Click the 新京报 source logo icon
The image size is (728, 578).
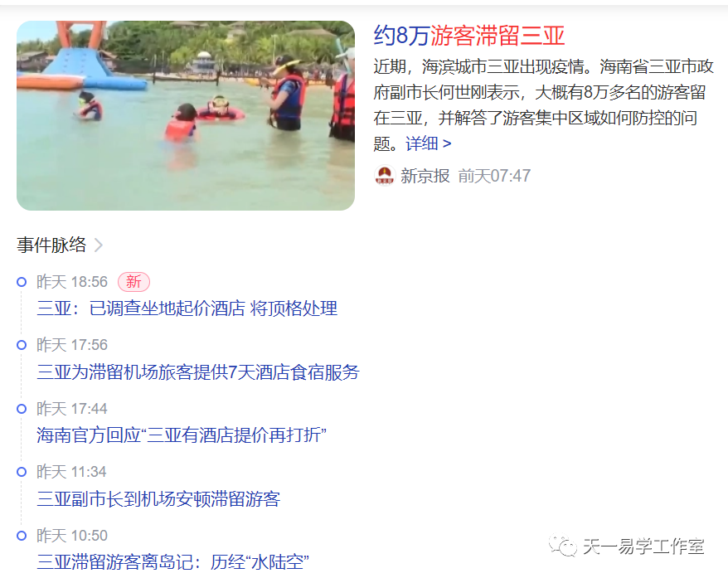[x=385, y=176]
